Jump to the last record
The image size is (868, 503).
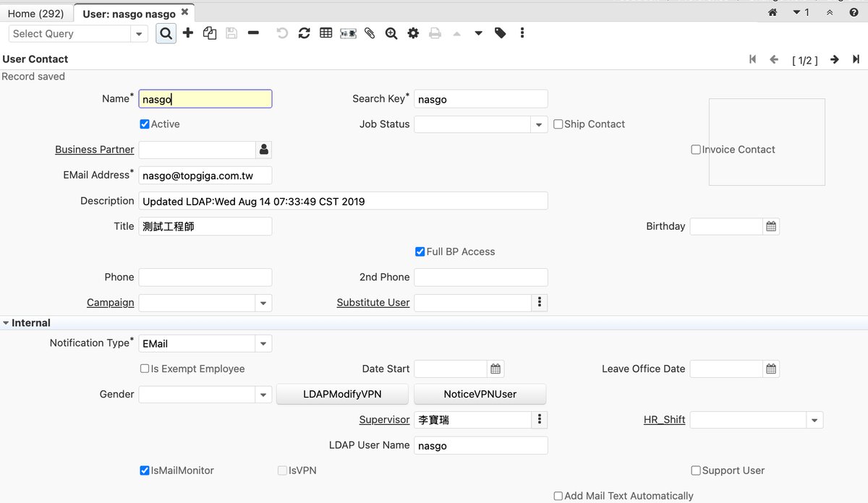(856, 59)
